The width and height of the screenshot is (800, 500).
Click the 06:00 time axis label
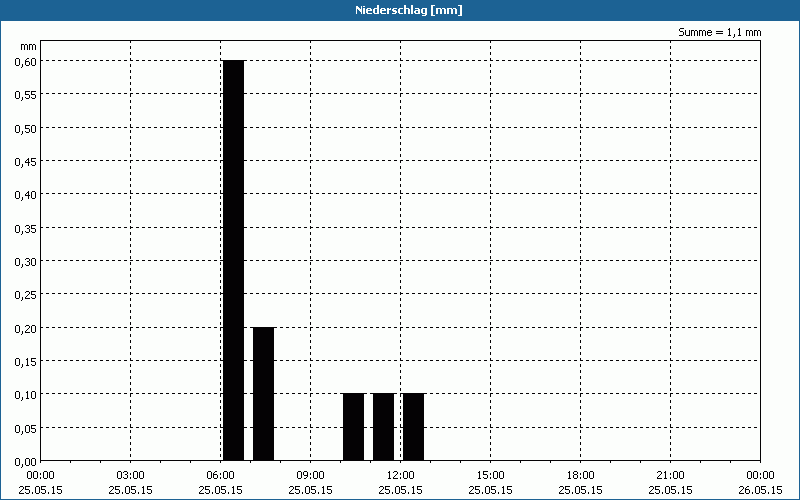(x=220, y=476)
